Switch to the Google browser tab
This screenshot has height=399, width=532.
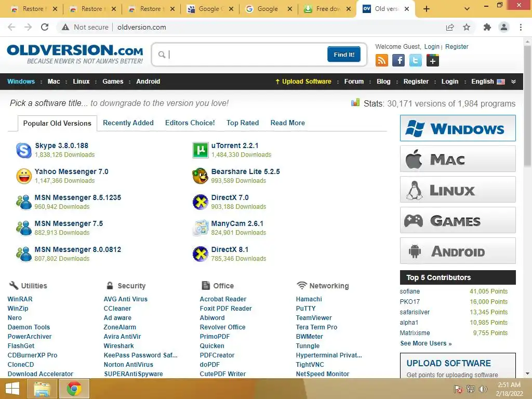point(268,9)
